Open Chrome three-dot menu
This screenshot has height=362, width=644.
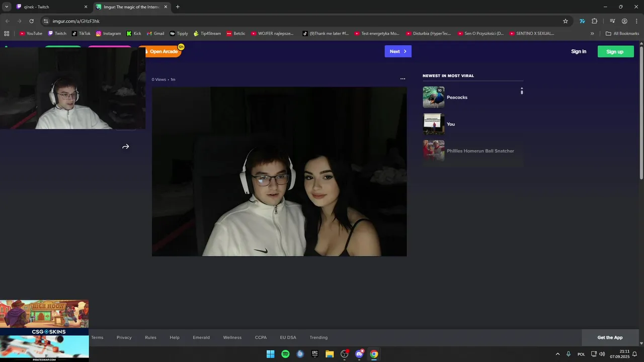636,21
